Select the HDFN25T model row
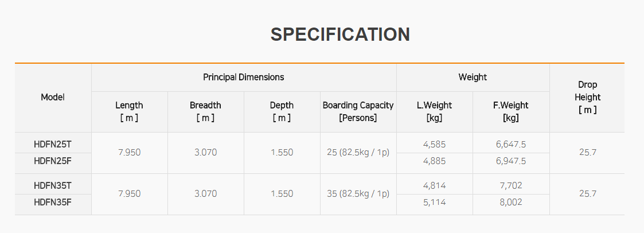 pos(53,144)
